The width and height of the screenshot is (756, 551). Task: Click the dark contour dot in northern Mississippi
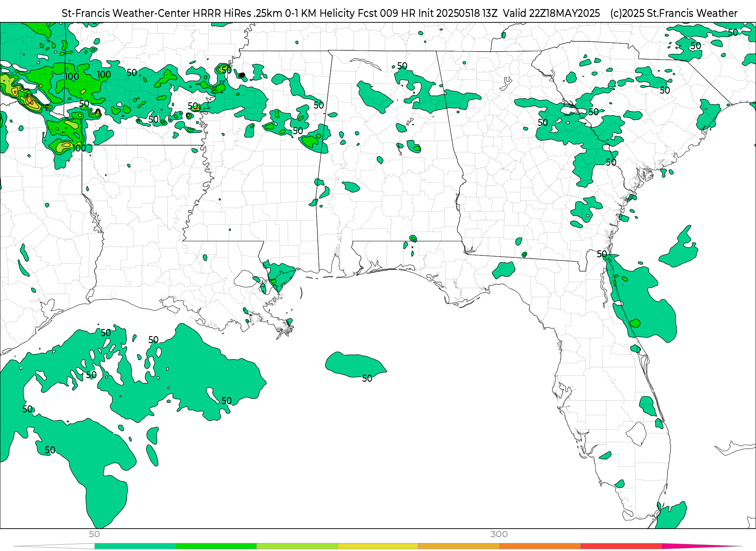click(242, 75)
